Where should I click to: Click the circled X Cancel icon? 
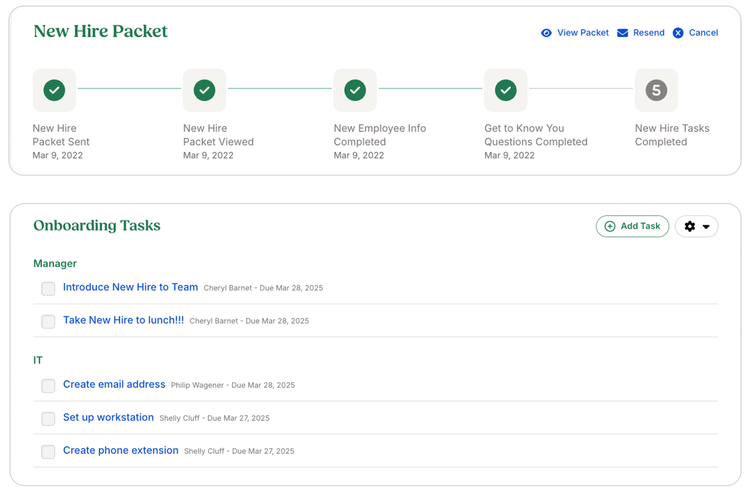tap(678, 33)
